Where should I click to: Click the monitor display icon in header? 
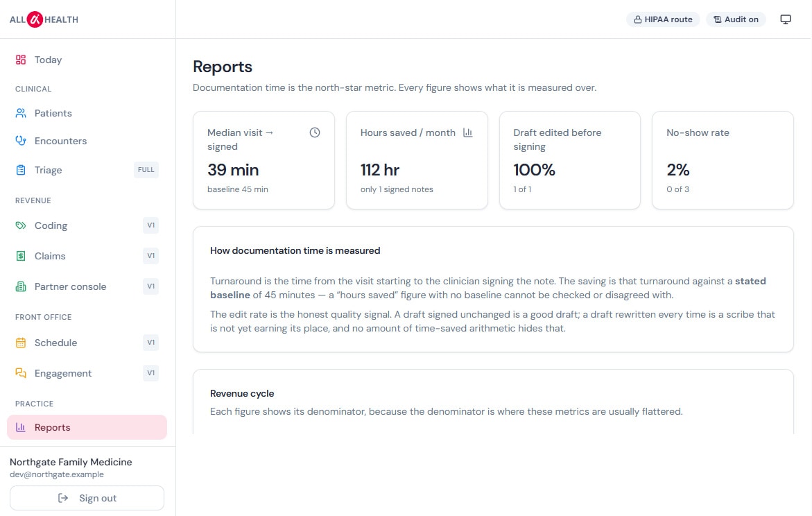click(786, 19)
